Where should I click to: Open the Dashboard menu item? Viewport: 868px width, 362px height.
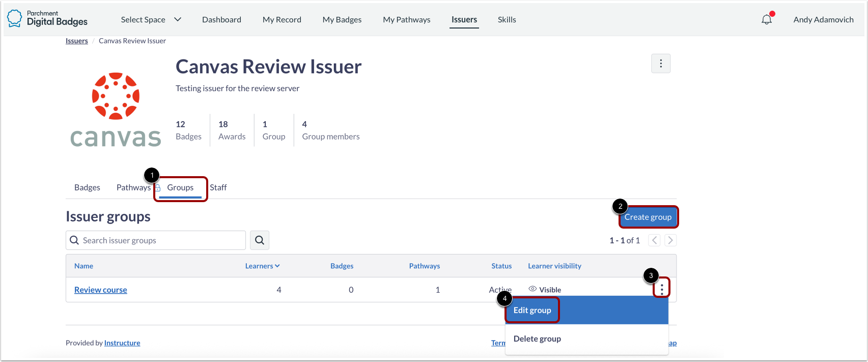coord(221,20)
